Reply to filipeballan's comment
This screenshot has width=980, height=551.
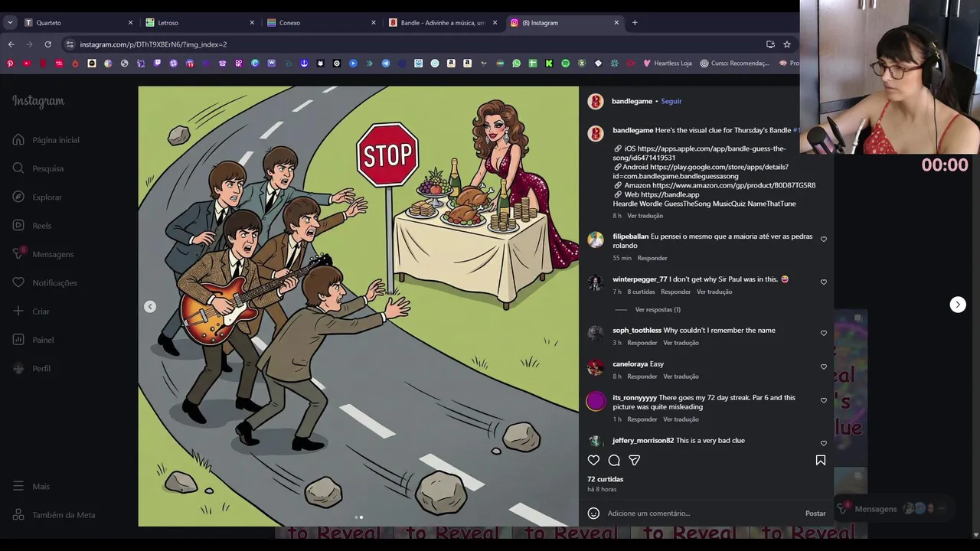point(652,258)
